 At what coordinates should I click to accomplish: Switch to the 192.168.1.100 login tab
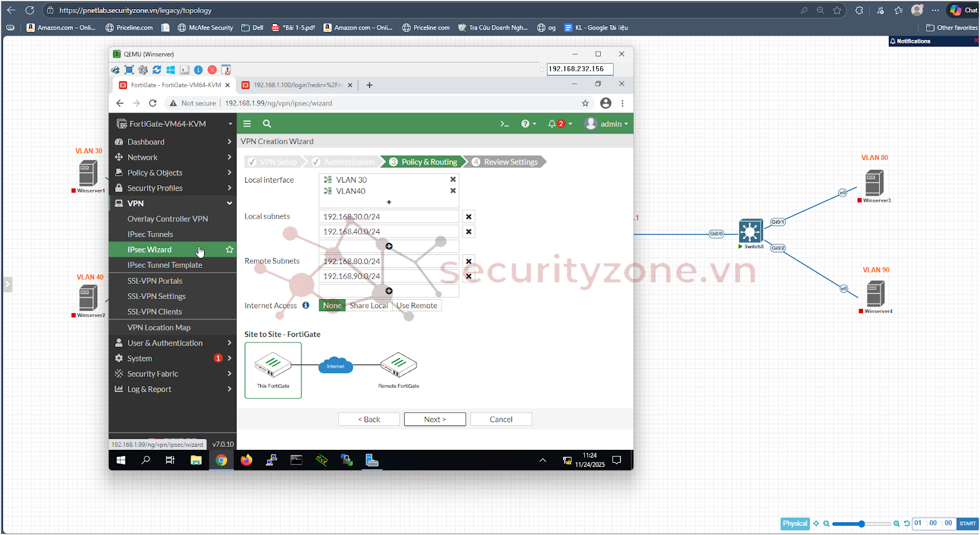[297, 85]
